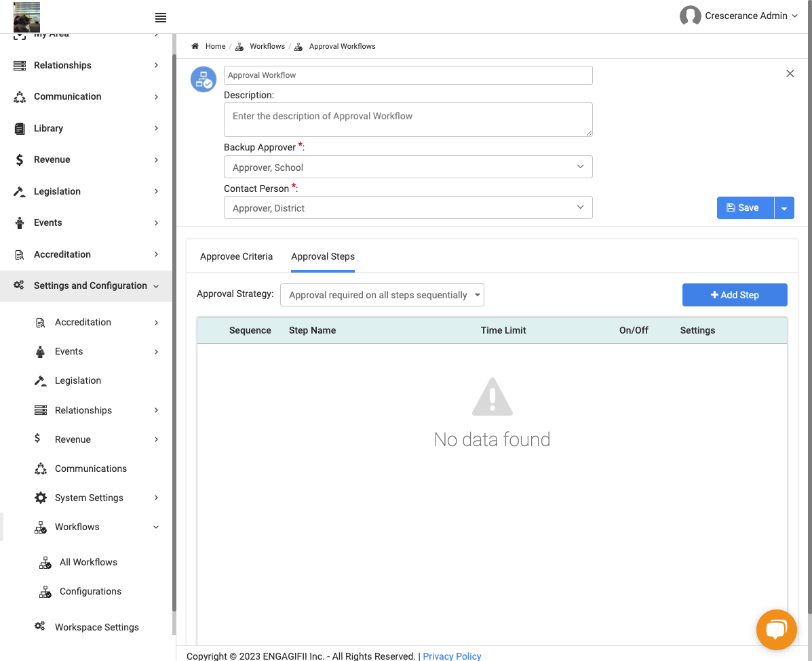The width and height of the screenshot is (812, 661).
Task: Click Revenue submenu dollar icon
Action: 37,439
